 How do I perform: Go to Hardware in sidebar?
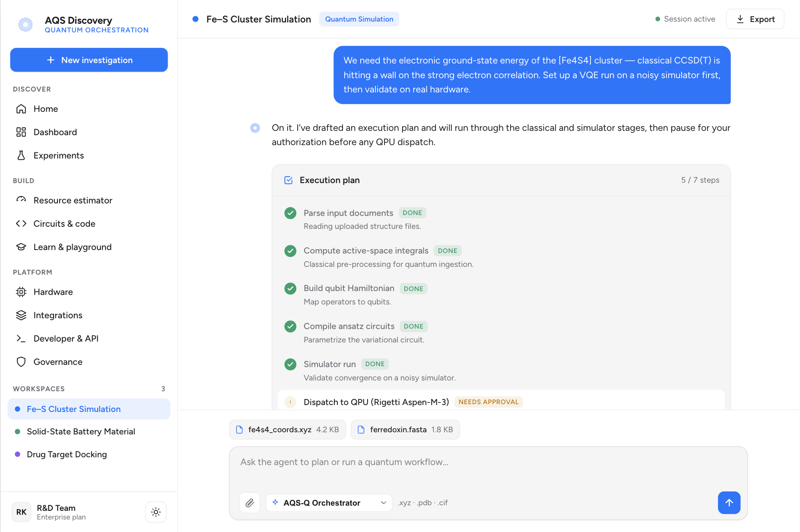tap(89, 292)
